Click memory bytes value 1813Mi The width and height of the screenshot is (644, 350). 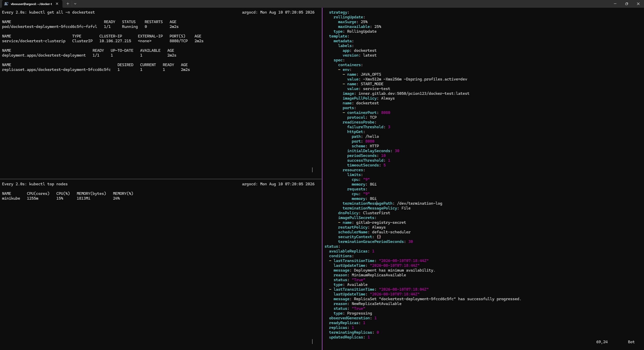click(84, 198)
